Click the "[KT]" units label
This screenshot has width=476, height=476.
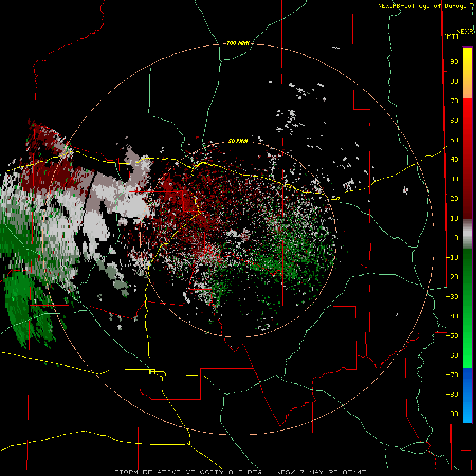452,36
